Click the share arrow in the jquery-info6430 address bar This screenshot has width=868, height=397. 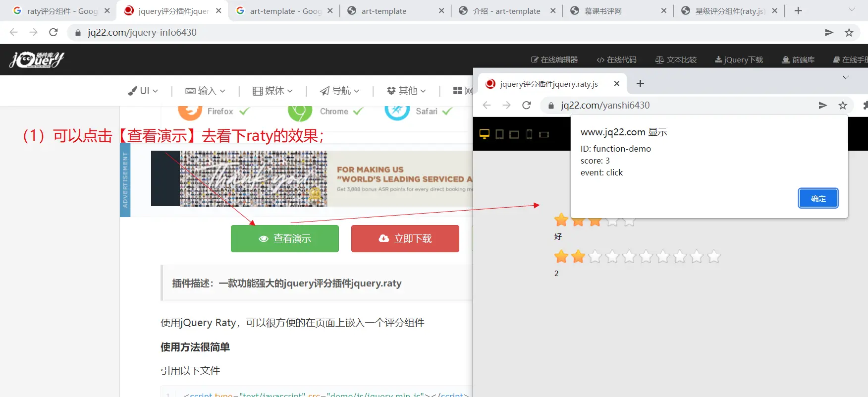(829, 32)
